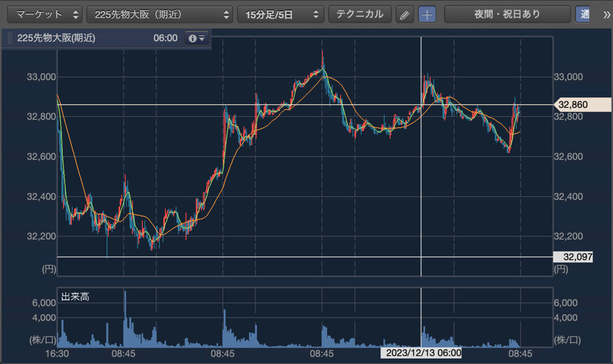This screenshot has height=364, width=613.
Task: Click the 6,000 volume label on right axis
Action: pos(566,303)
